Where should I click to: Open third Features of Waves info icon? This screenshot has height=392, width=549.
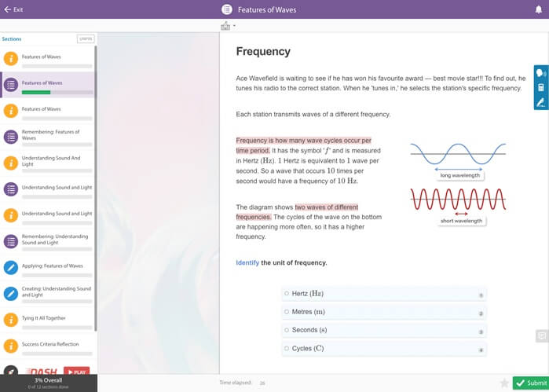11,111
